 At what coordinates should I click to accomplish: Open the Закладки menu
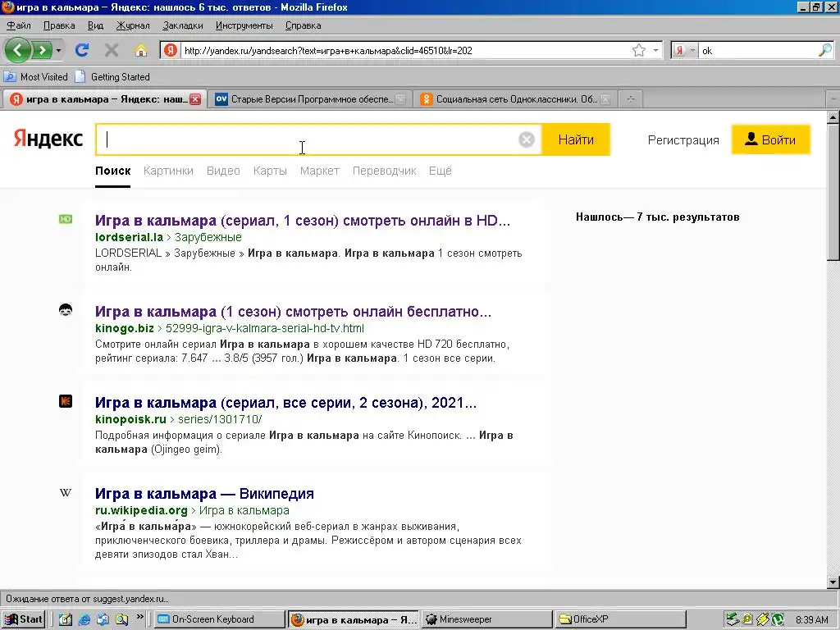183,25
